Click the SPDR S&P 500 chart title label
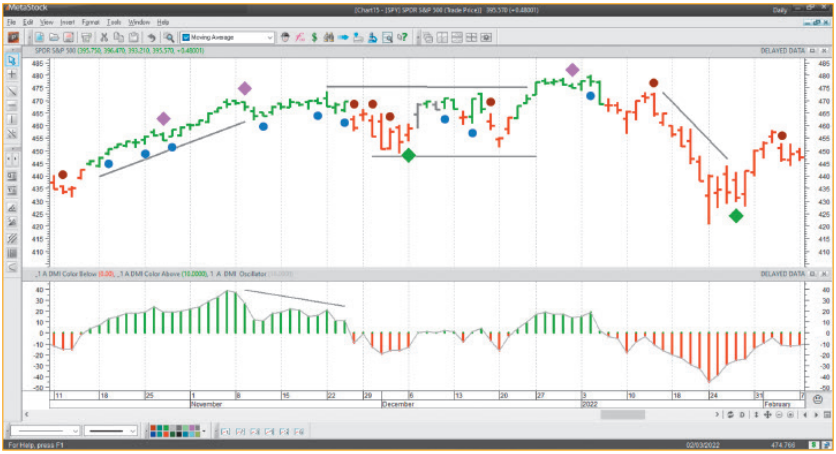This screenshot has height=454, width=836. 55,51
